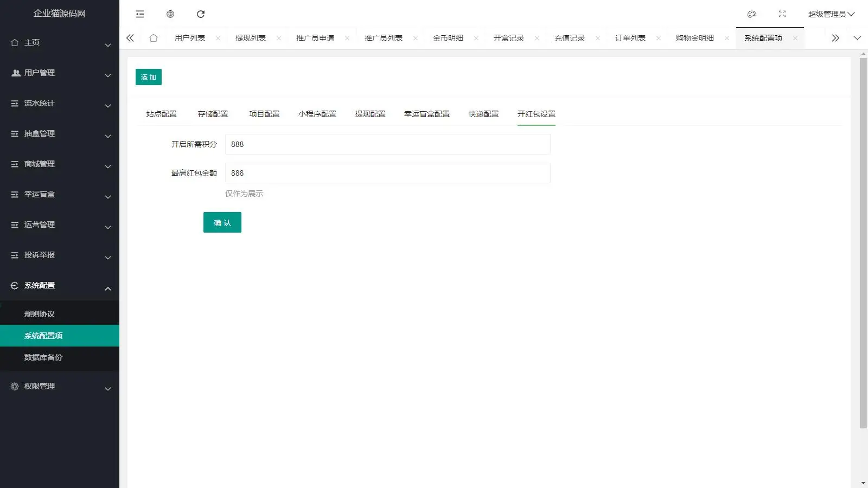The width and height of the screenshot is (868, 488).
Task: Collapse the sidebar with the indent icon
Action: 140,14
